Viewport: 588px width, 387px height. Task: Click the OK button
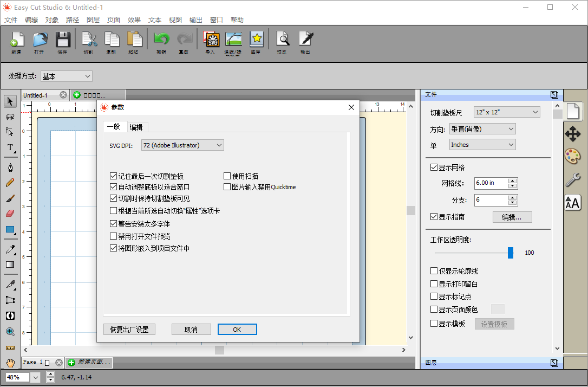[x=237, y=329]
